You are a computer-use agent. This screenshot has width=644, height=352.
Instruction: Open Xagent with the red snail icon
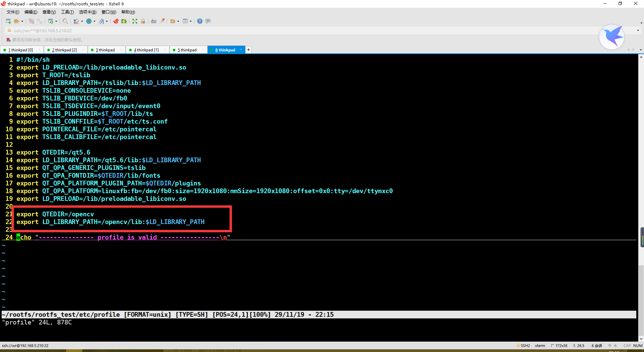pyautogui.click(x=116, y=21)
